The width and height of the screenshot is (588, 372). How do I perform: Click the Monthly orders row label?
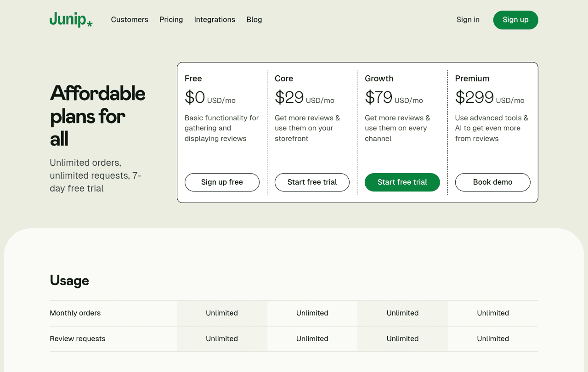click(75, 313)
